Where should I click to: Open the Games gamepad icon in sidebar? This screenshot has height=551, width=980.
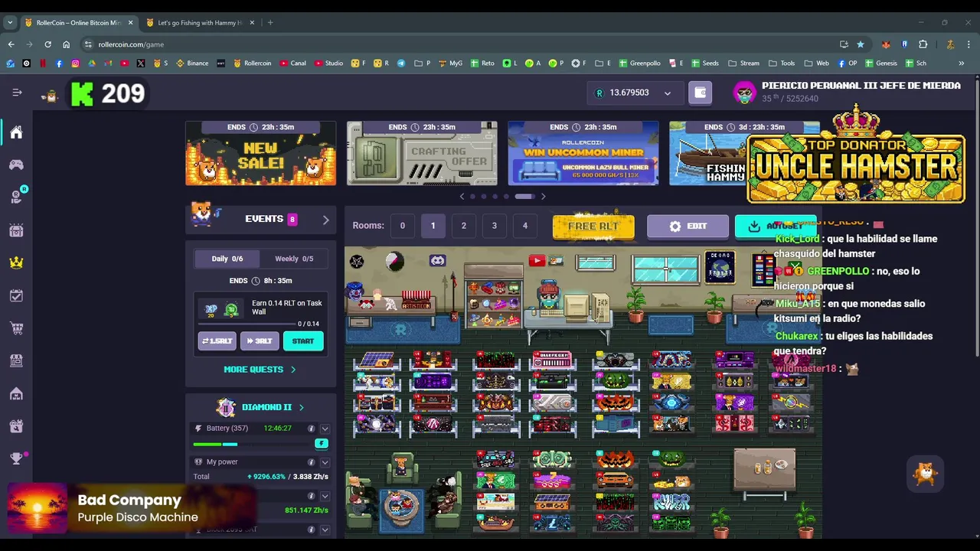(x=16, y=165)
